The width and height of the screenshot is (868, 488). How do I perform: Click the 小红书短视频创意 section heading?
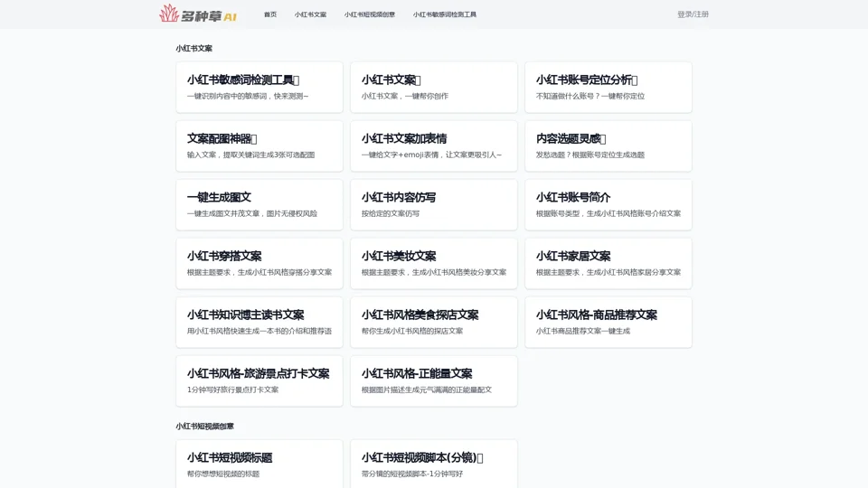pyautogui.click(x=205, y=426)
